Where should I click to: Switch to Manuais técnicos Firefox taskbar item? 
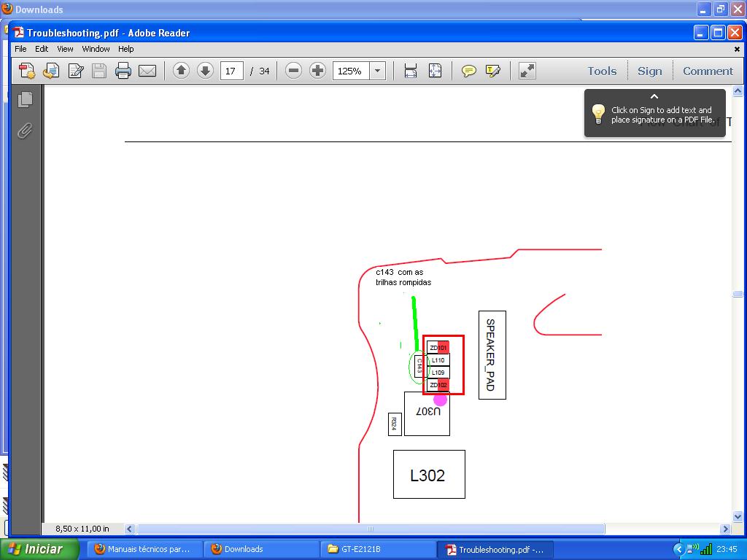[144, 549]
